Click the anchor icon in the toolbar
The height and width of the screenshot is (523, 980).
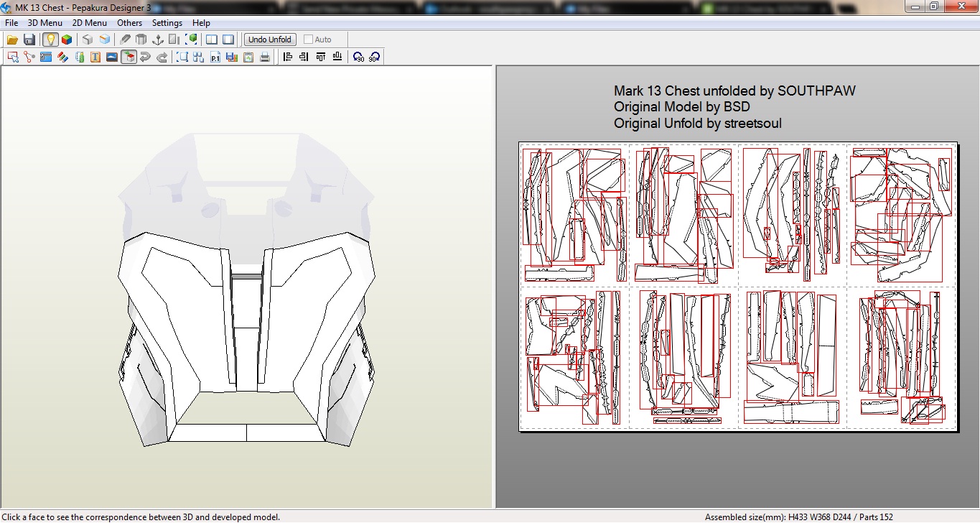[158, 40]
